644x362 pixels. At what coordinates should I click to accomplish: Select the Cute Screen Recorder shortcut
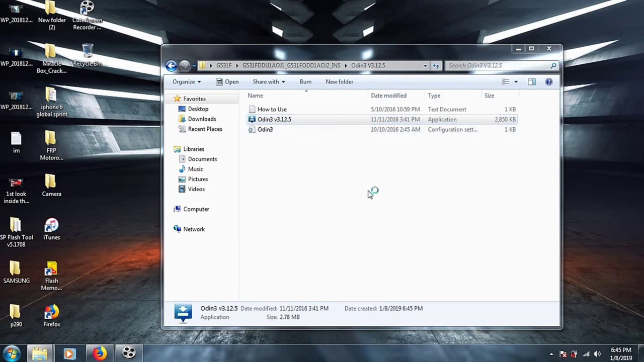[x=88, y=16]
